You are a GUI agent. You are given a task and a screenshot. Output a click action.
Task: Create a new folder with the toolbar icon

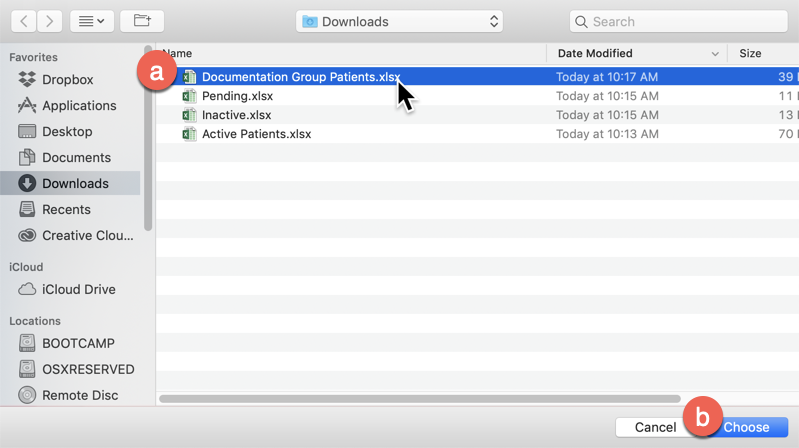142,21
